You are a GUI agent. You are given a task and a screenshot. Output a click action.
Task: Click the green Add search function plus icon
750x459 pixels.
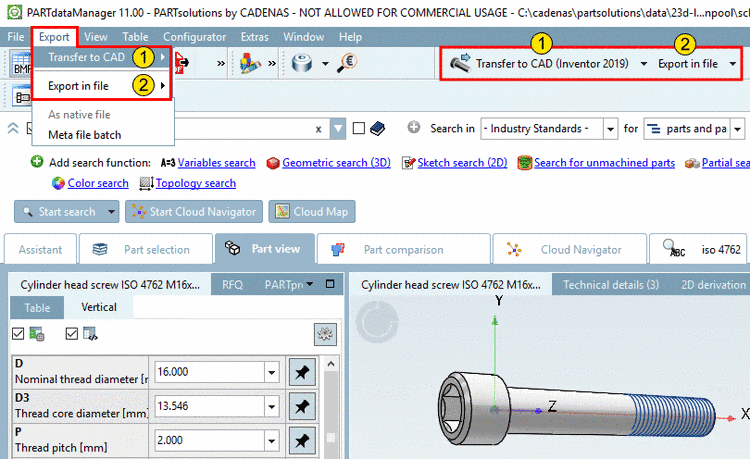pyautogui.click(x=37, y=162)
